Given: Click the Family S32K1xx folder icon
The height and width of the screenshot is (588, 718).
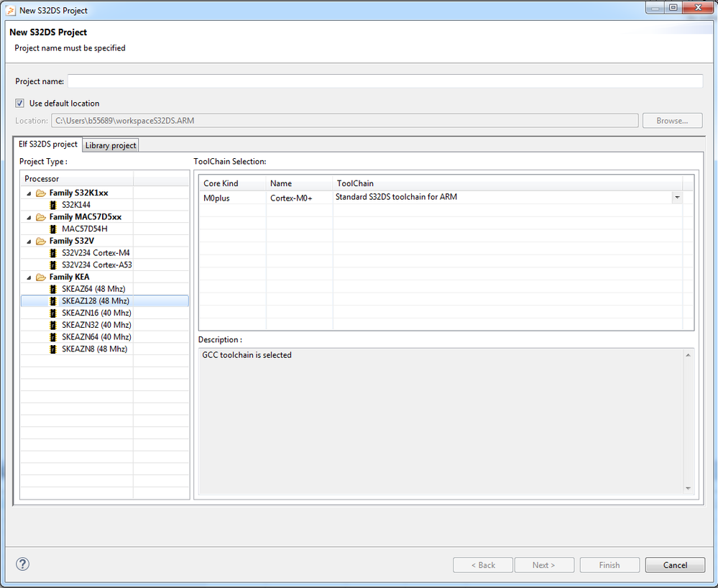Looking at the screenshot, I should click(41, 193).
